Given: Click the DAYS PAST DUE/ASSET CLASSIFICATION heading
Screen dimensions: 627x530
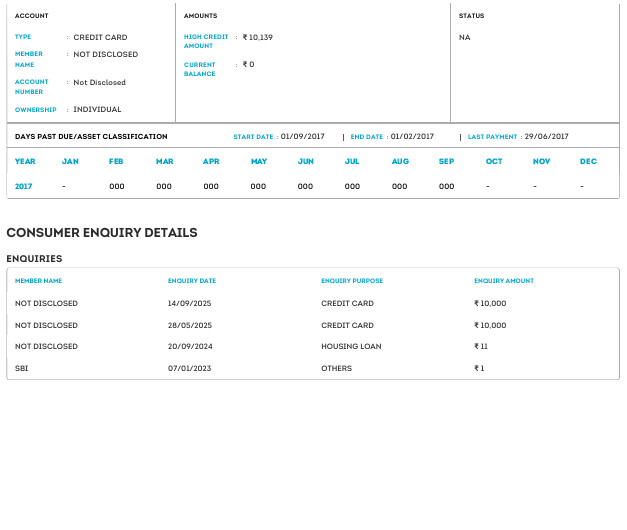Looking at the screenshot, I should tap(91, 136).
